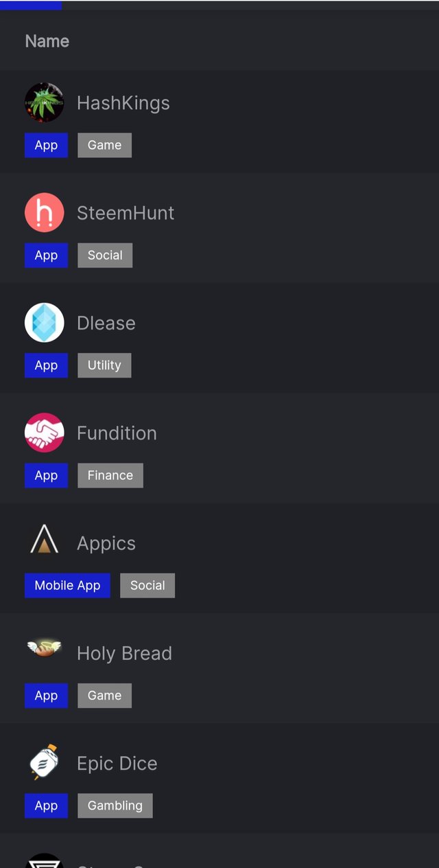Click the HashKings cannabis leaf logo
This screenshot has width=439, height=868.
[x=45, y=102]
